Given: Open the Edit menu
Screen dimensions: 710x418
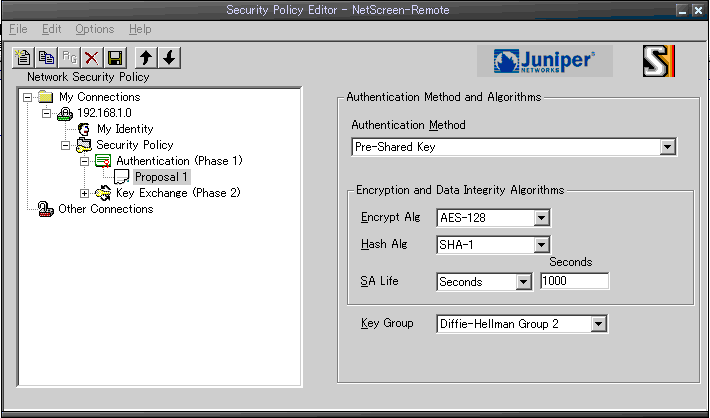Looking at the screenshot, I should click(x=52, y=29).
